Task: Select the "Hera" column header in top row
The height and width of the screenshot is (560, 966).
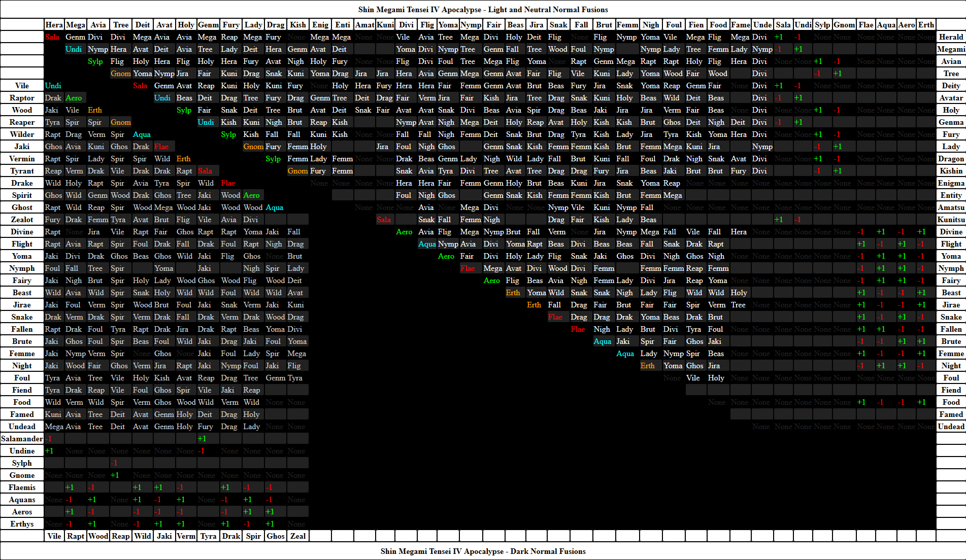Action: click(54, 25)
